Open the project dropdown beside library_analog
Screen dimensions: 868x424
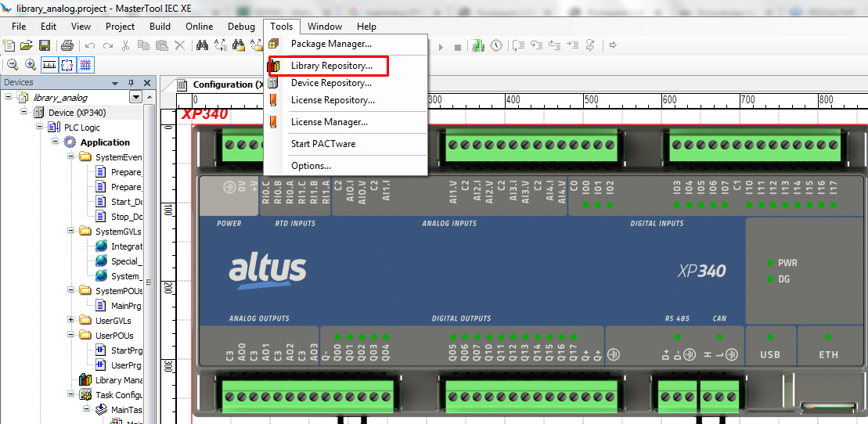click(135, 98)
